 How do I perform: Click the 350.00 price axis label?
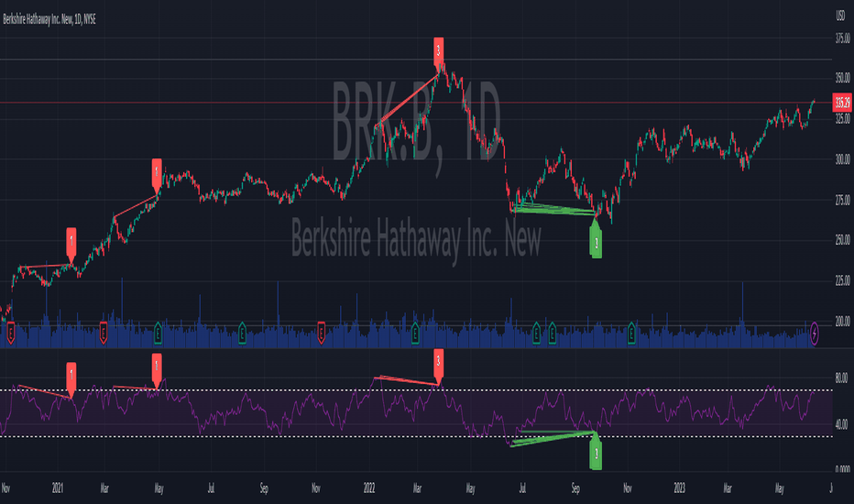[843, 79]
